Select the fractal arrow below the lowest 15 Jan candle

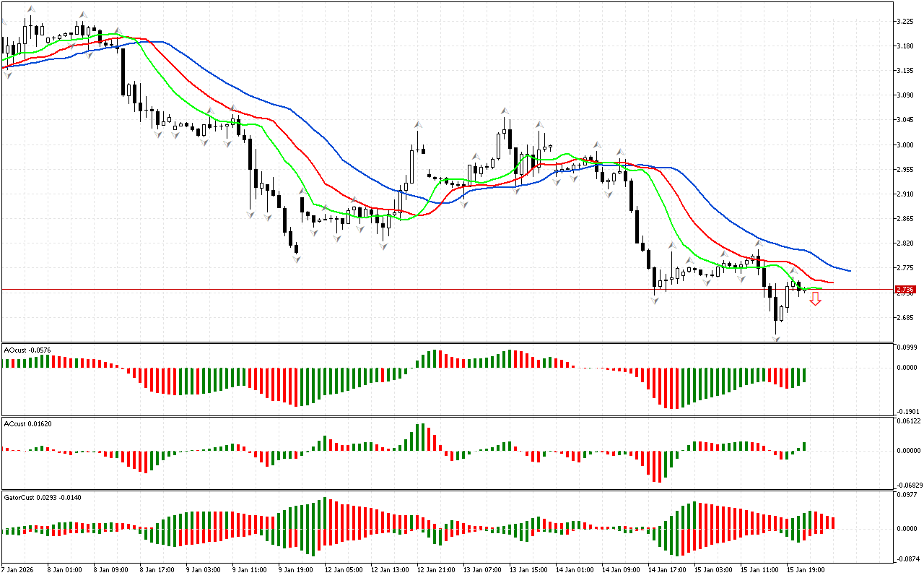click(x=777, y=337)
